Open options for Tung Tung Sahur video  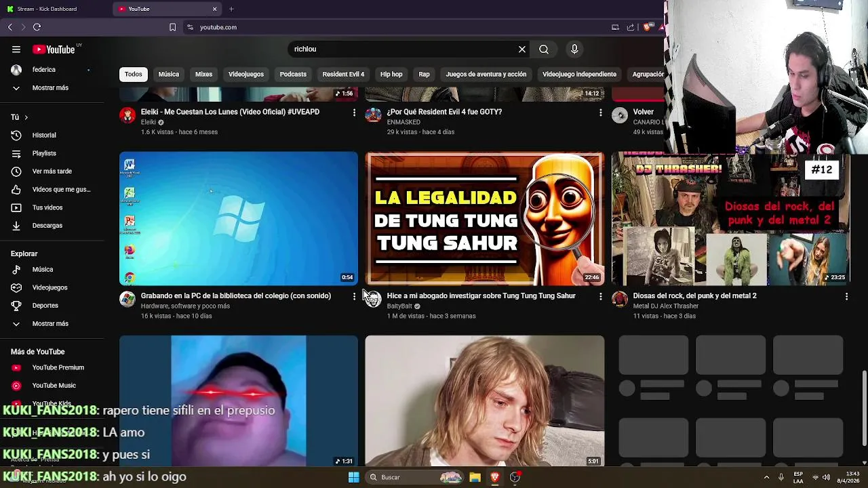pyautogui.click(x=600, y=296)
